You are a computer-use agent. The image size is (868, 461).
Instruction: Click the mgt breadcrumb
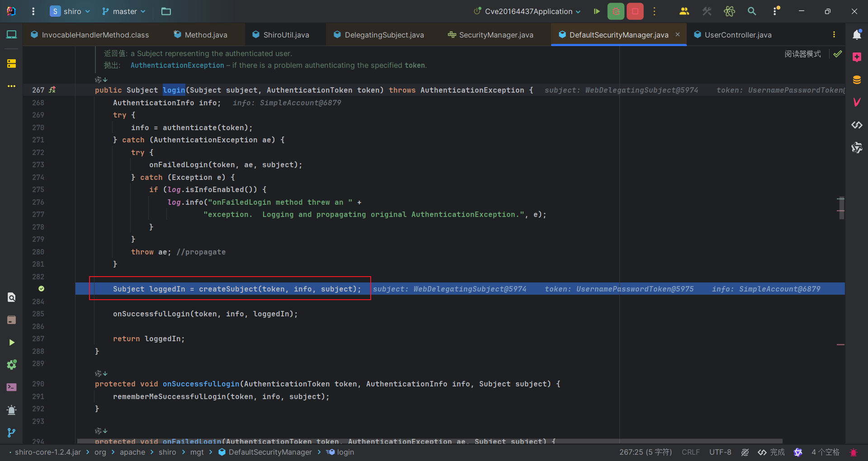point(197,452)
